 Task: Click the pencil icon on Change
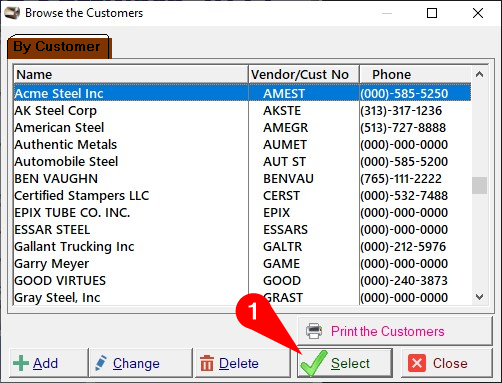click(101, 363)
